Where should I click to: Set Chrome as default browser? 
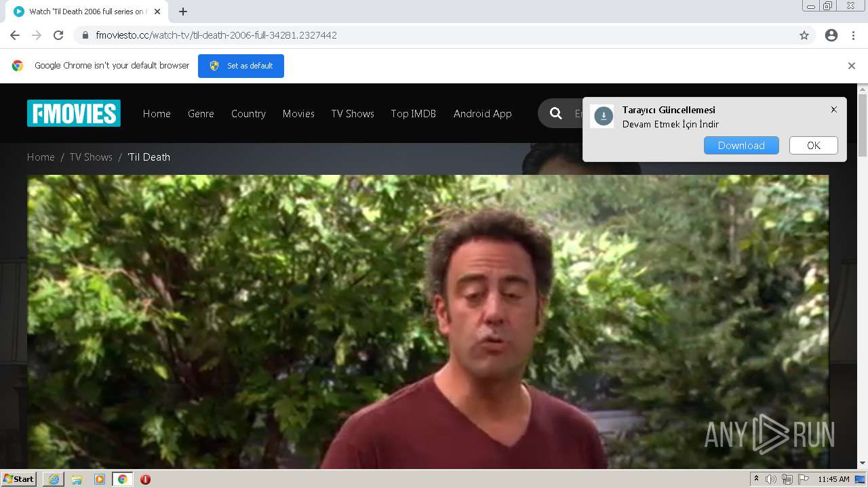[x=241, y=66]
